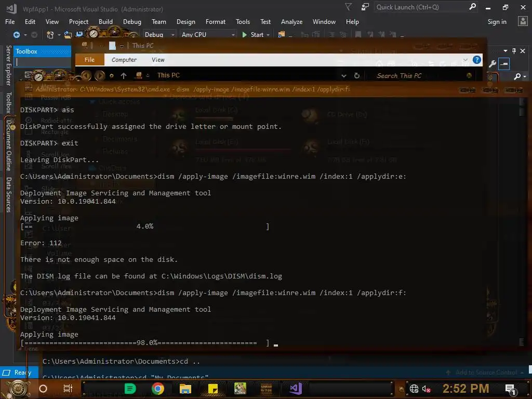Click the green chat-bubble taskbar icon
The height and width of the screenshot is (399, 532).
(130, 389)
